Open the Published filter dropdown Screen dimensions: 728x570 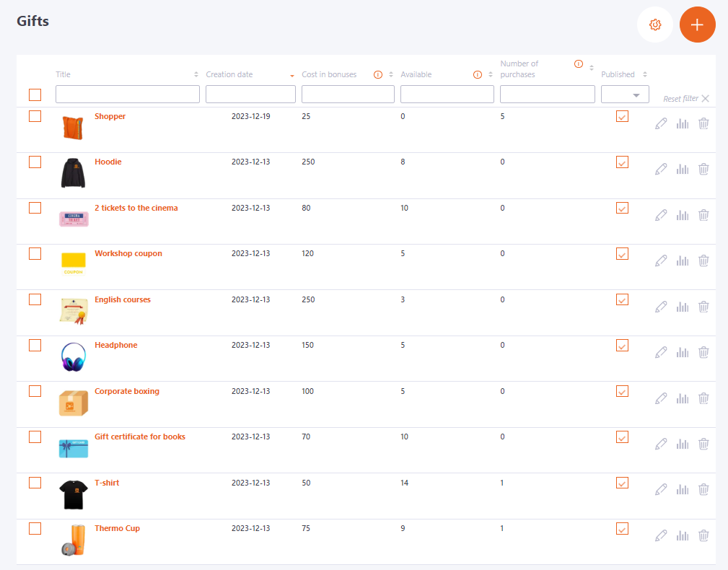(x=625, y=95)
